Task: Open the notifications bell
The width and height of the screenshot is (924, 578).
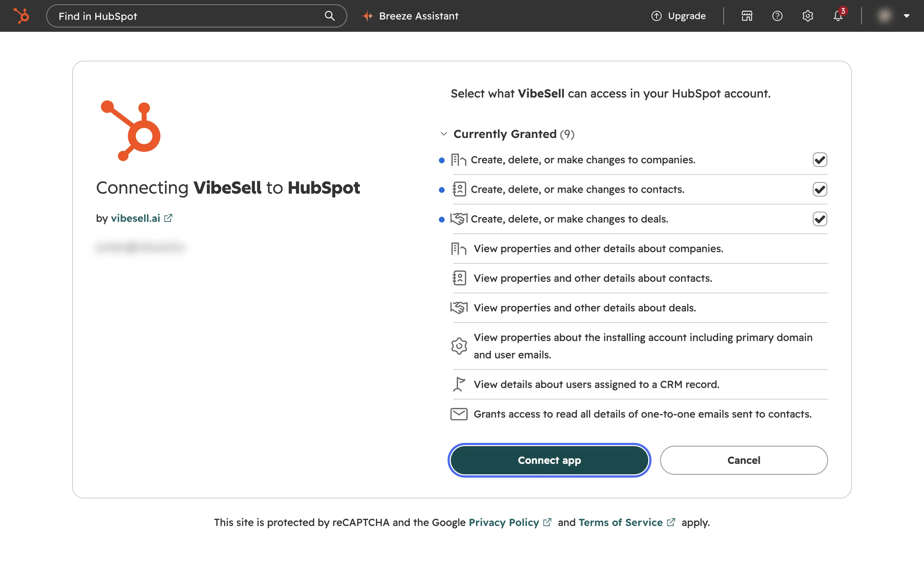Action: click(838, 16)
